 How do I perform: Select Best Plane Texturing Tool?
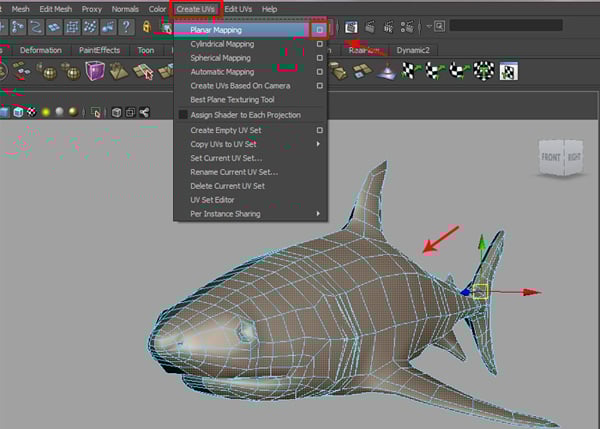click(x=232, y=100)
